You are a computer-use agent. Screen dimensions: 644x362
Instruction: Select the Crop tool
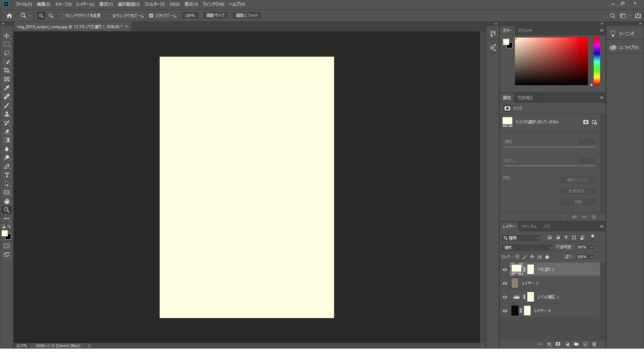pos(7,70)
